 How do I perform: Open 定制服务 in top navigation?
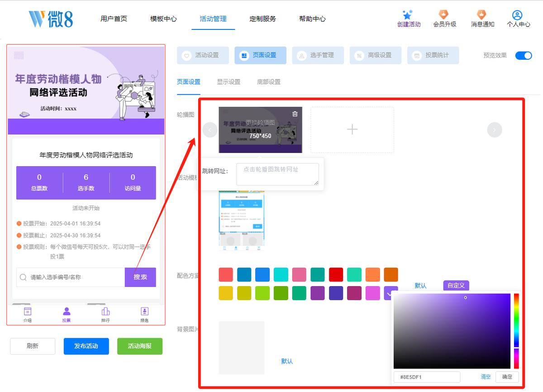(262, 19)
